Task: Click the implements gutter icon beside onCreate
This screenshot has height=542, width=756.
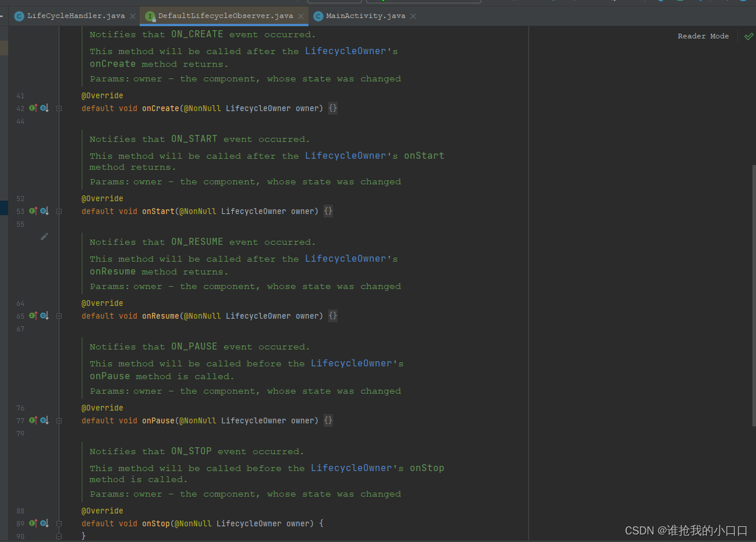Action: (33, 108)
